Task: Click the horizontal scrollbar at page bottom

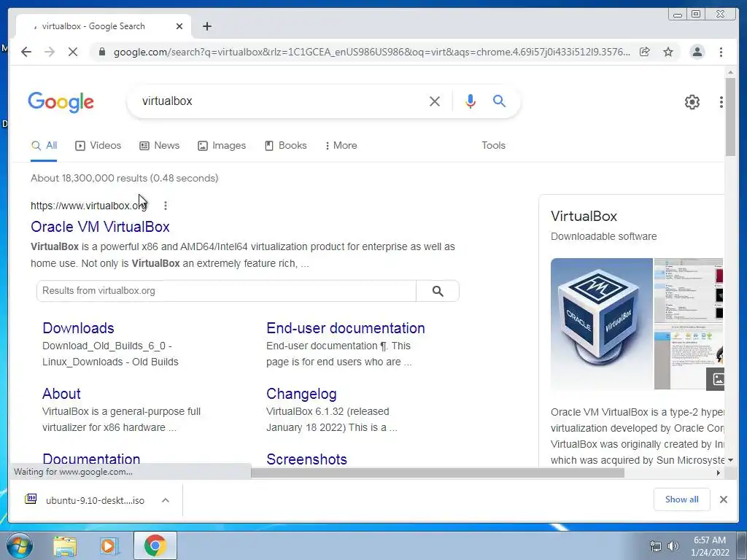Action: point(438,472)
